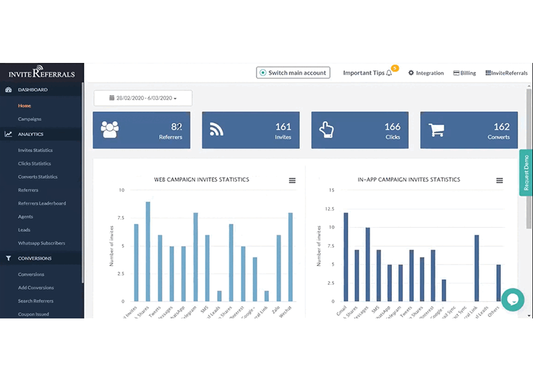Select Referrers Leaderboard menu item
Image resolution: width=533 pixels, height=392 pixels.
pos(42,204)
